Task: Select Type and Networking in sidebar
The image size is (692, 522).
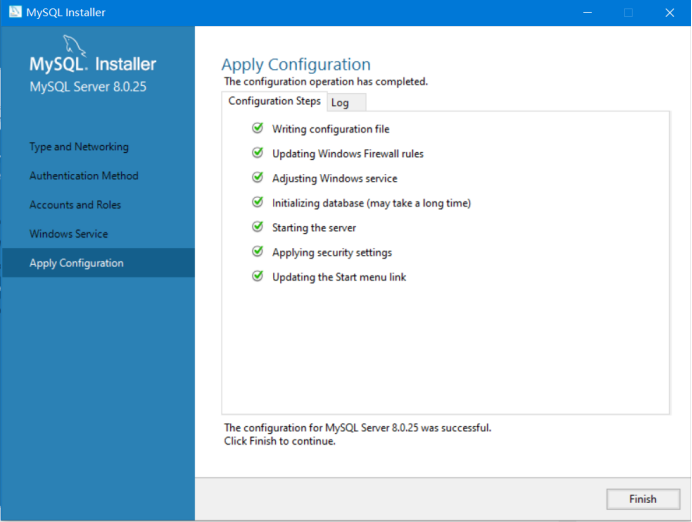Action: pyautogui.click(x=79, y=147)
